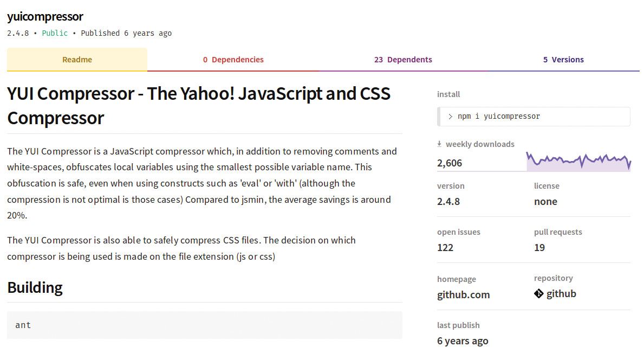Viewport: 644px width, 353px height.
Task: Click the open issues count 122
Action: [x=445, y=247]
